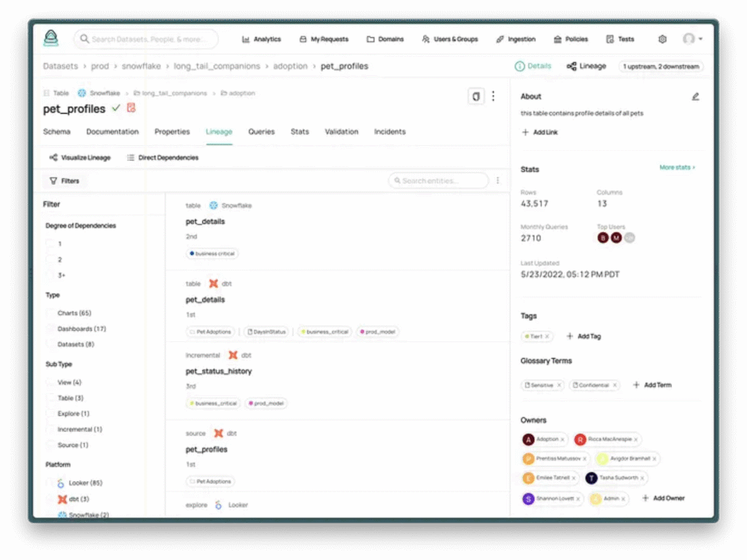Click the More stats link
747x560 pixels.
click(676, 167)
